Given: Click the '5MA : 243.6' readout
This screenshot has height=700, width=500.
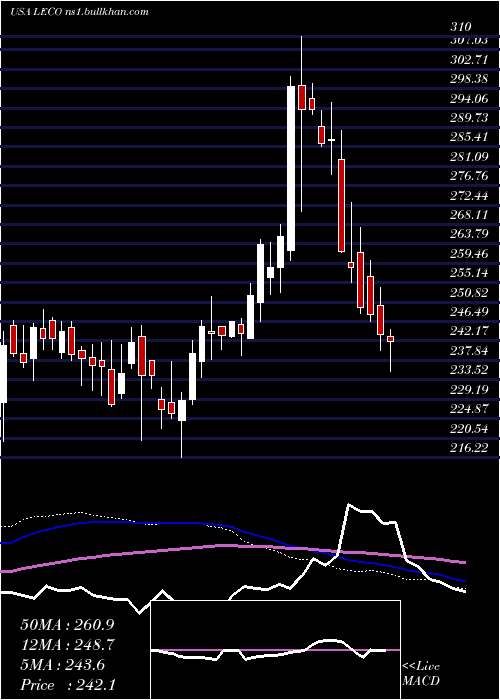Looking at the screenshot, I should 63,664.
